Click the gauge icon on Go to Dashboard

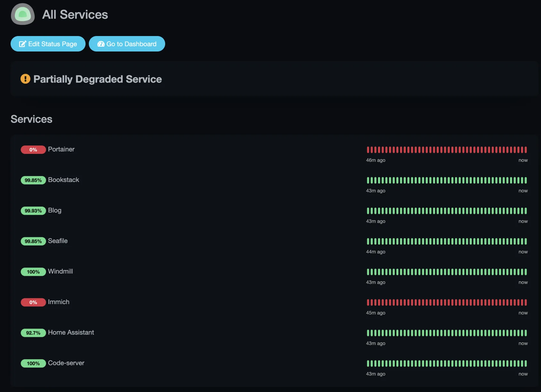pos(100,44)
